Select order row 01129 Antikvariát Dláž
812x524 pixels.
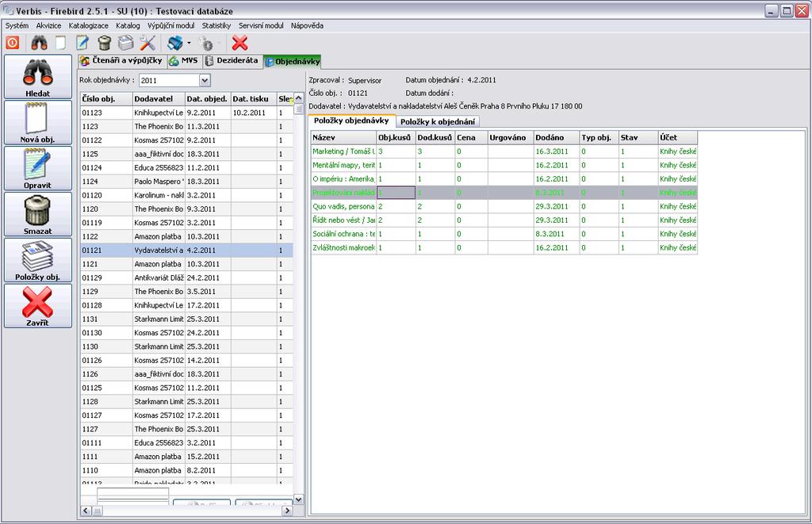pyautogui.click(x=186, y=278)
